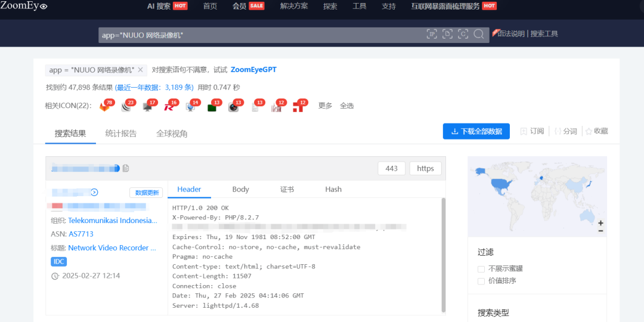644x322 pixels.
Task: Click the IP batch search icon
Action: [431, 34]
